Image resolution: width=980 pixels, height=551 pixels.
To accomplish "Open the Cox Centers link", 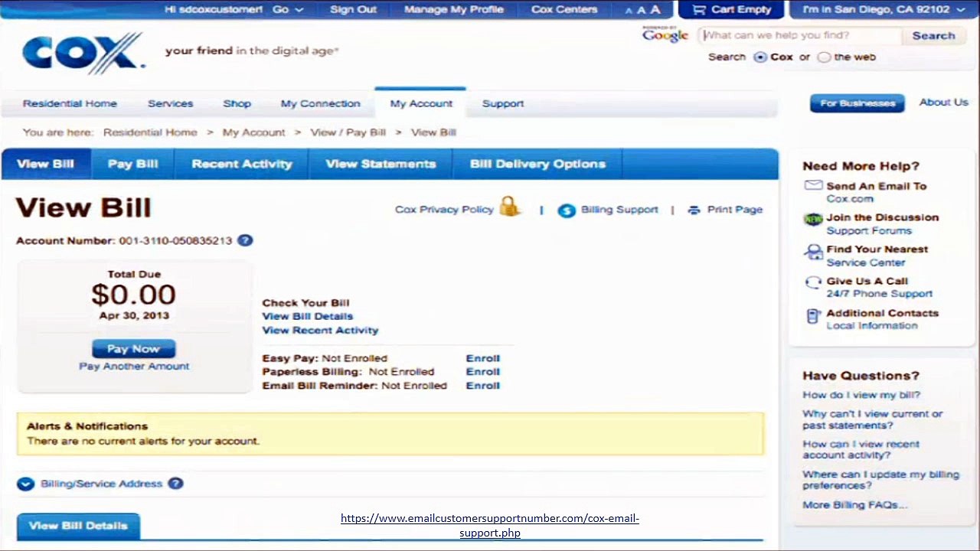I will click(x=564, y=10).
